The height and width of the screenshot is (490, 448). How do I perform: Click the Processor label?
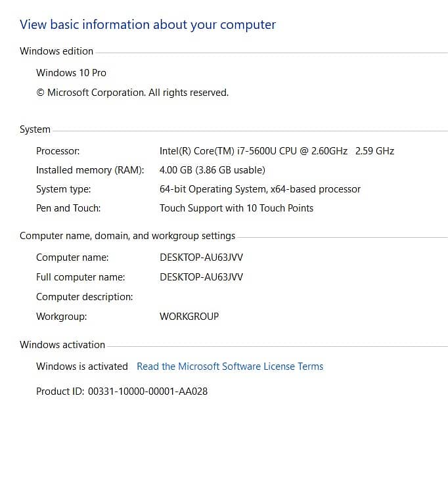tap(58, 151)
